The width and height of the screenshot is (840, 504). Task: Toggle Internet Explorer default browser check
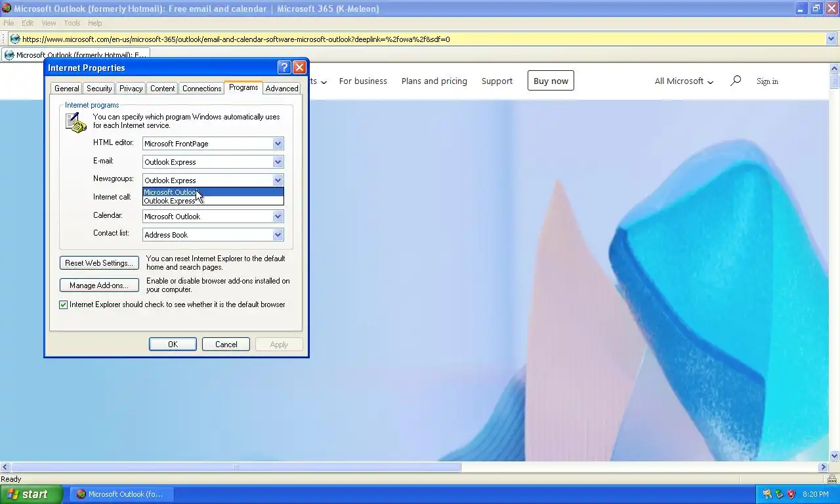(64, 304)
